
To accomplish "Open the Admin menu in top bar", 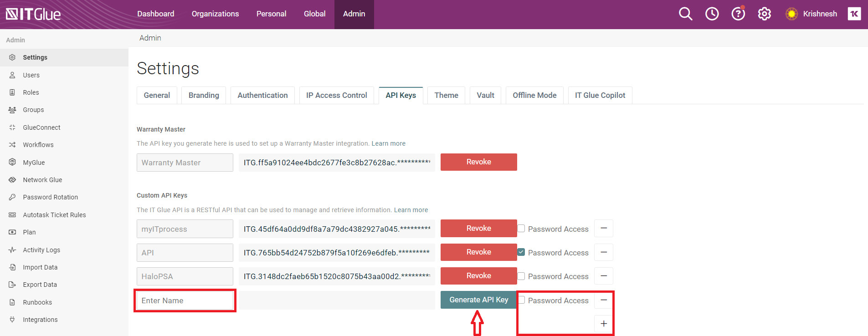I will pyautogui.click(x=354, y=14).
